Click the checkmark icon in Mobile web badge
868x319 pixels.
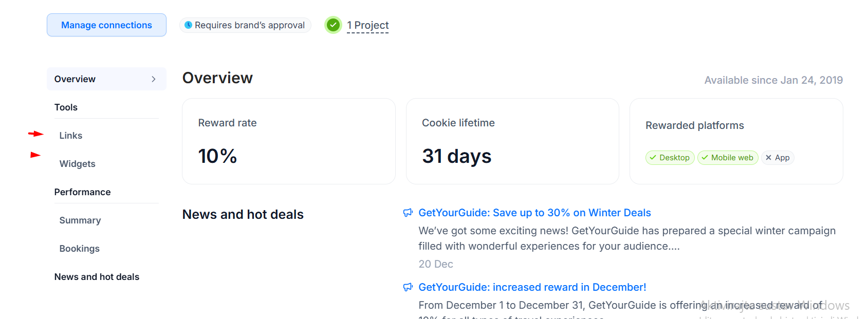tap(705, 158)
